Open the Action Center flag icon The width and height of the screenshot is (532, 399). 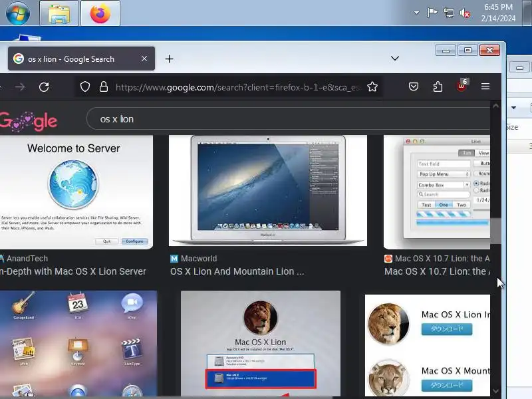[x=432, y=13]
